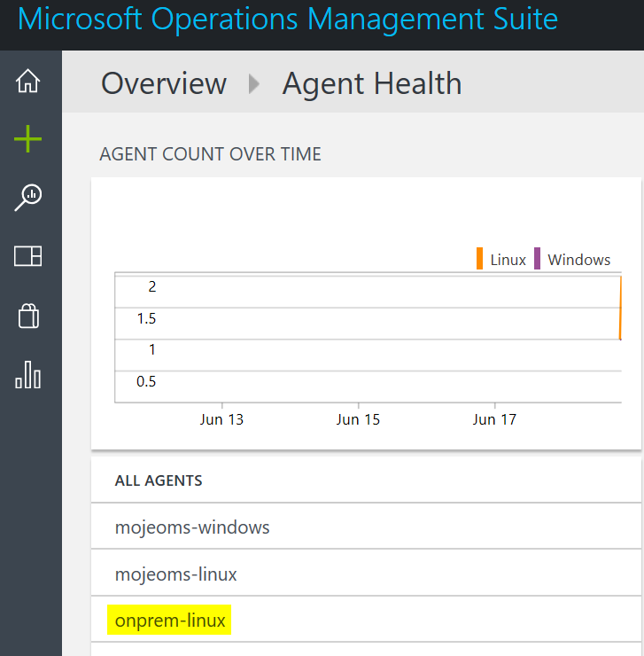644x656 pixels.
Task: Open Log Search magnifier icon
Action: pos(28,197)
